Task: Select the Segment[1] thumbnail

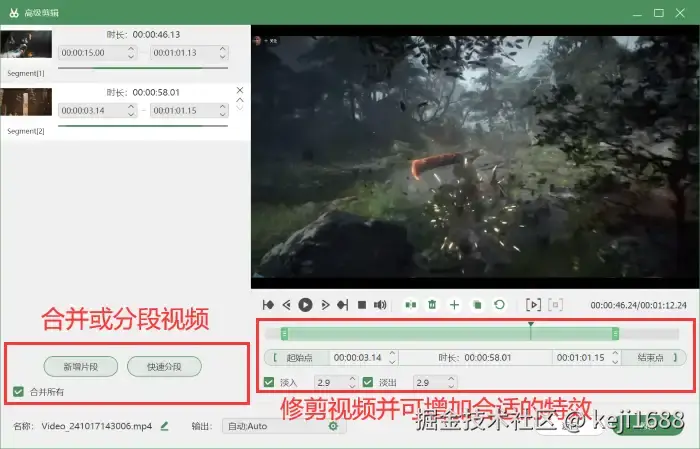Action: [x=26, y=44]
